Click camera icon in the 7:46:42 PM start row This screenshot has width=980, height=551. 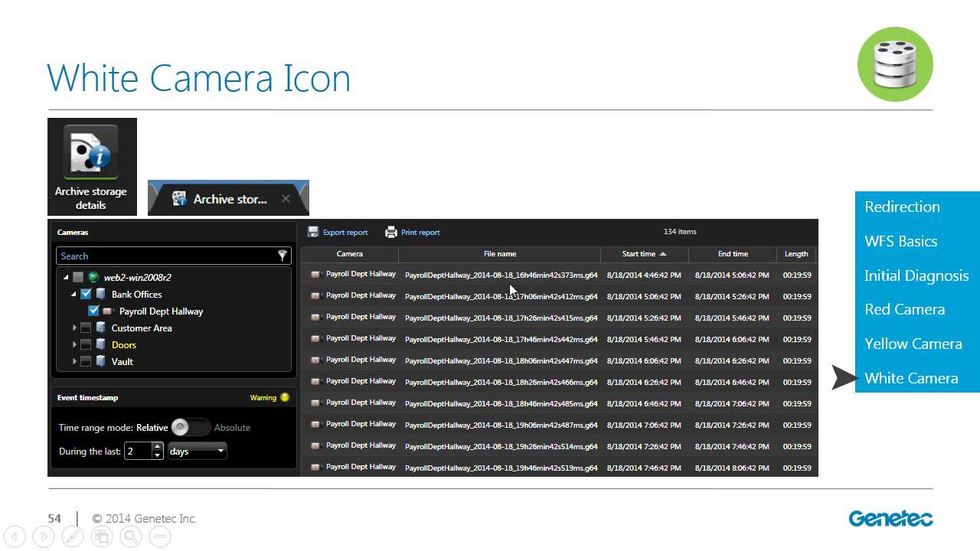point(315,467)
